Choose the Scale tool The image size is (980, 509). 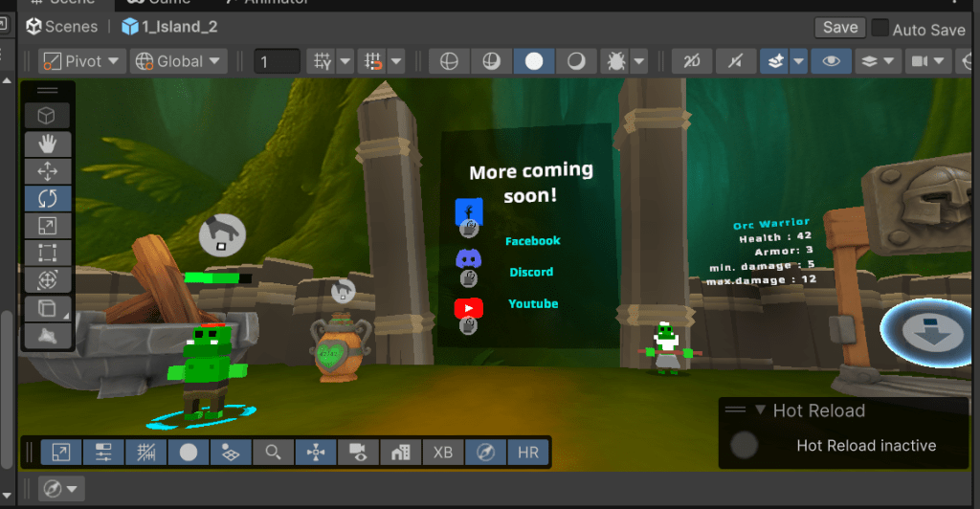47,227
